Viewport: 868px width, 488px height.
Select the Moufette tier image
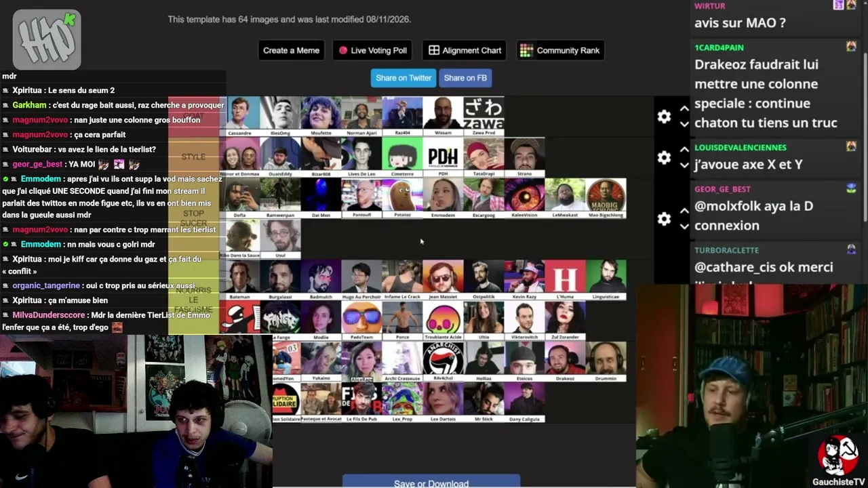click(x=321, y=117)
